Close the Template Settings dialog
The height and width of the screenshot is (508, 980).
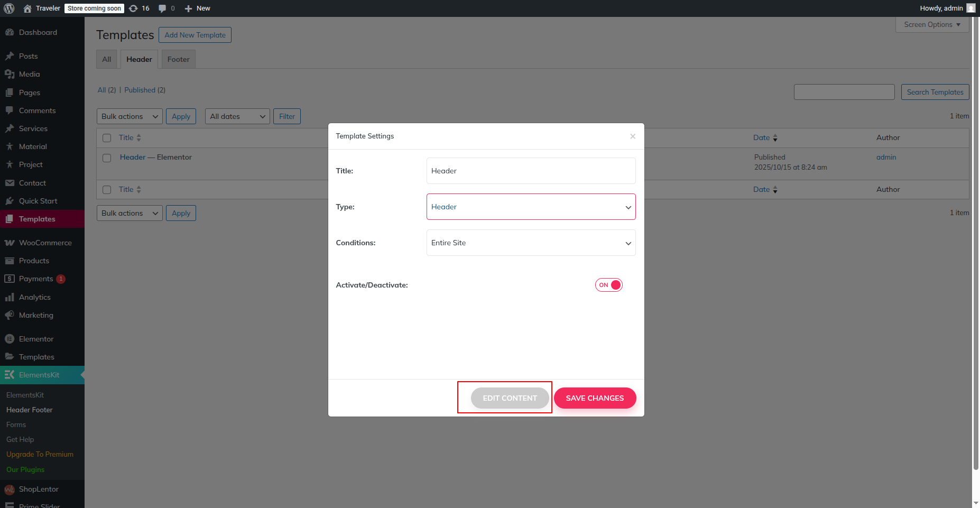pos(633,136)
